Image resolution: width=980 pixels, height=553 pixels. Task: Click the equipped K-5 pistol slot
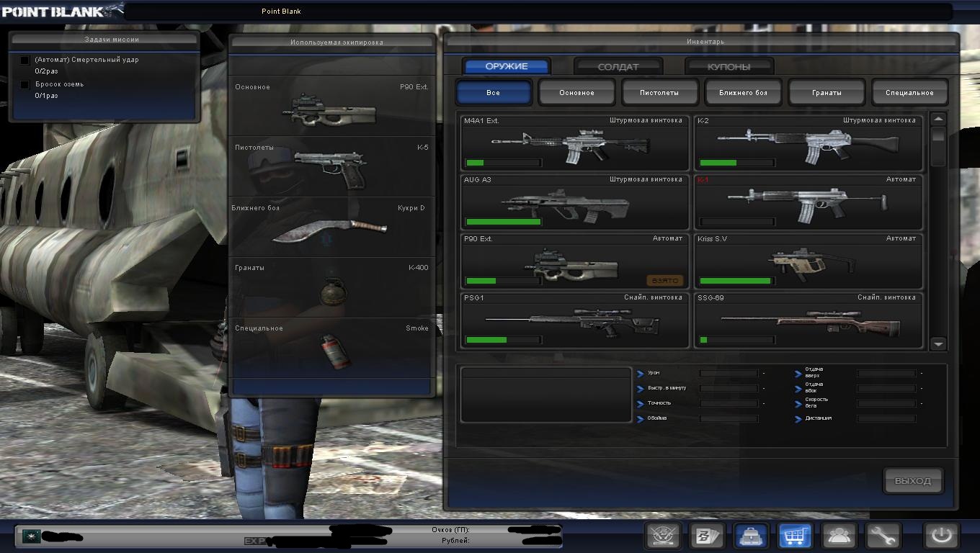click(x=331, y=167)
